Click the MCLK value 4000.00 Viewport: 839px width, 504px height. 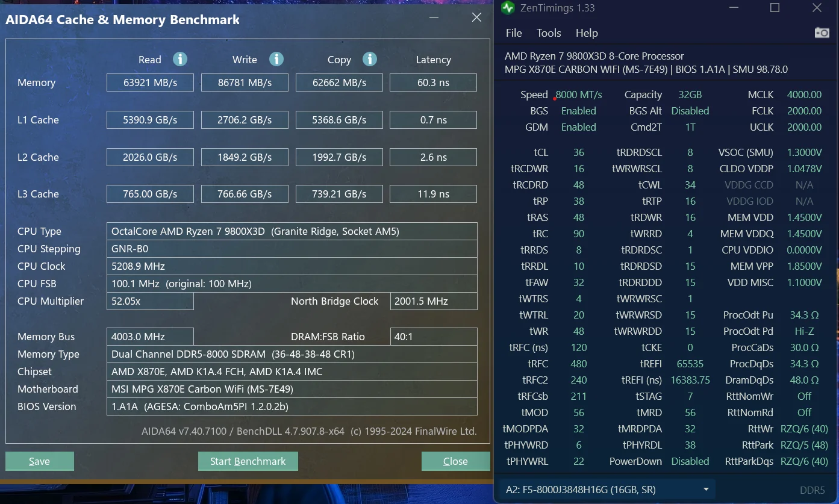point(804,95)
